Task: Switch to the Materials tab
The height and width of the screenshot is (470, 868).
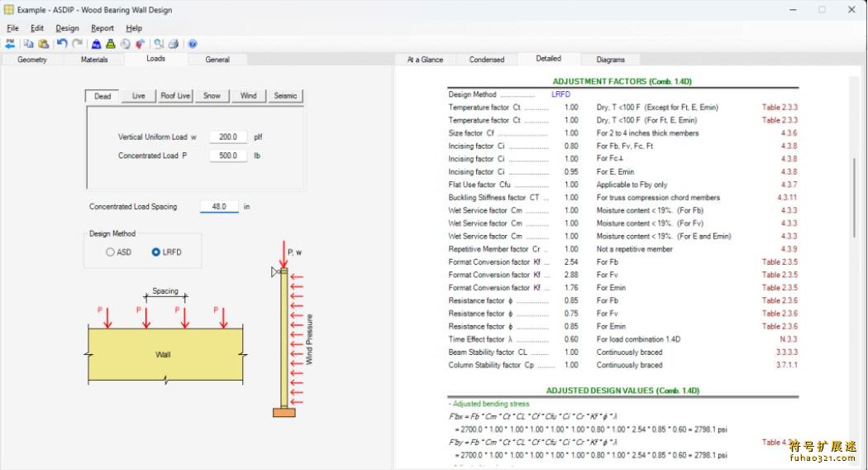Action: coord(95,60)
